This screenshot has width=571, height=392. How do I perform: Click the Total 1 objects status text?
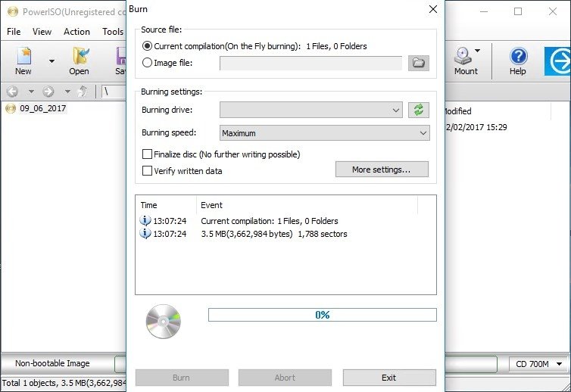[x=64, y=383]
